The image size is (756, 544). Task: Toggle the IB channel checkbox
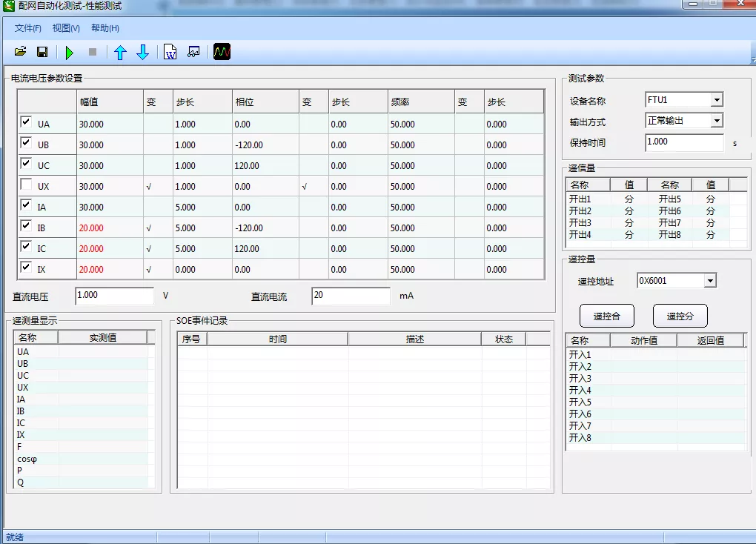(x=26, y=227)
